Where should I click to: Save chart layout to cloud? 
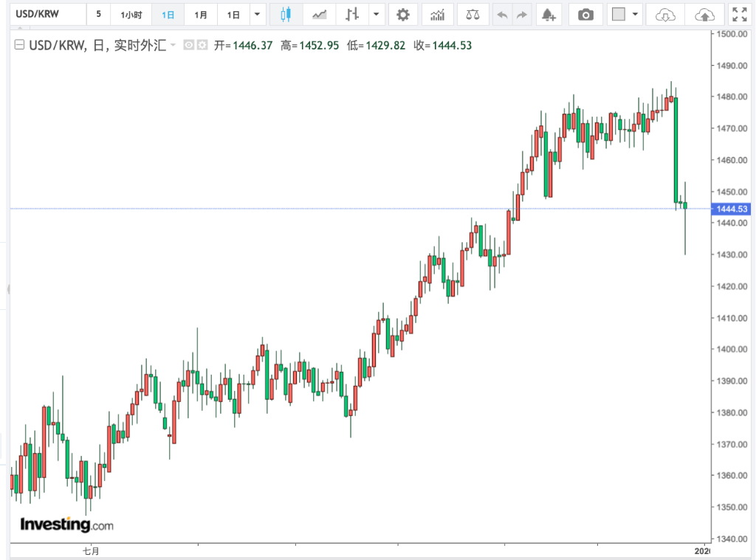click(704, 14)
